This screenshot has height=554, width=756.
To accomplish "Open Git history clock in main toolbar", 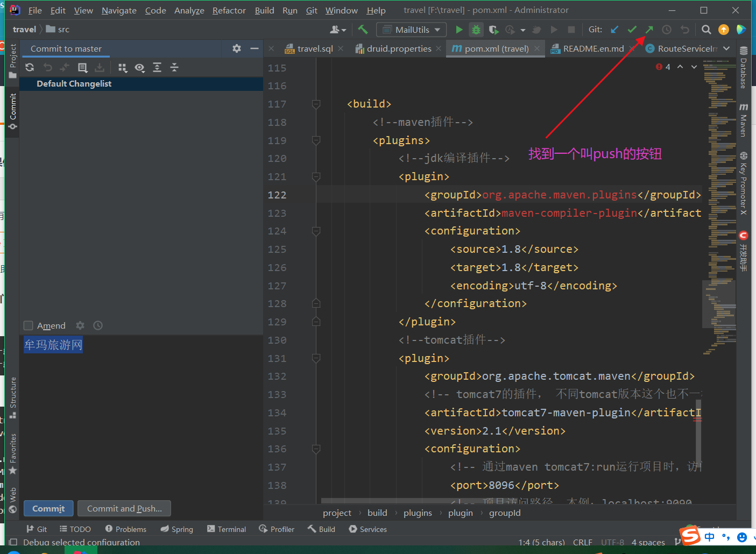I will point(667,30).
